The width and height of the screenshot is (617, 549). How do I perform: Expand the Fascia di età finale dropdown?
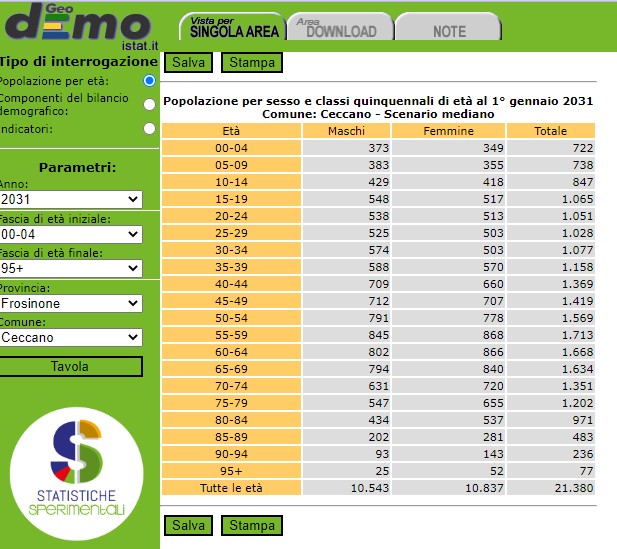71,268
